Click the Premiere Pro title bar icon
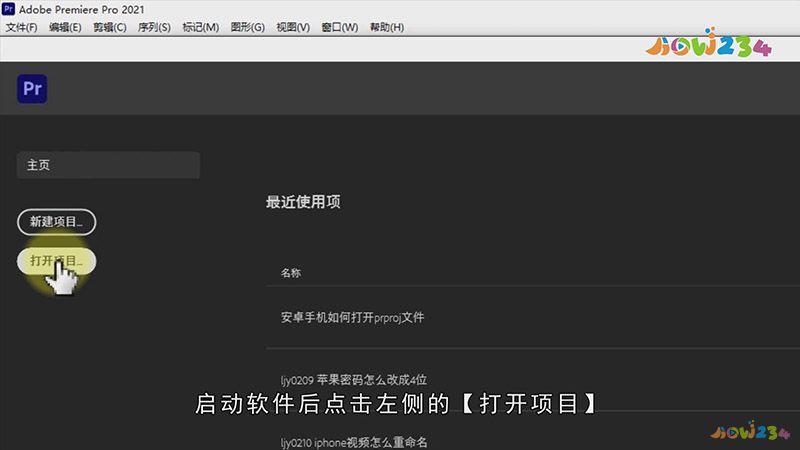The height and width of the screenshot is (450, 800). pyautogui.click(x=8, y=9)
